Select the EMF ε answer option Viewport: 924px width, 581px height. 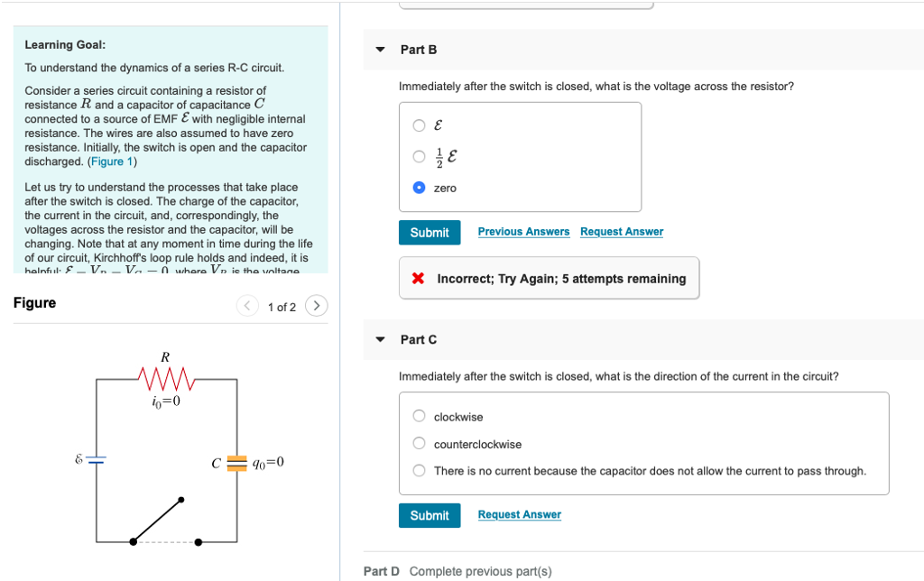tap(419, 125)
